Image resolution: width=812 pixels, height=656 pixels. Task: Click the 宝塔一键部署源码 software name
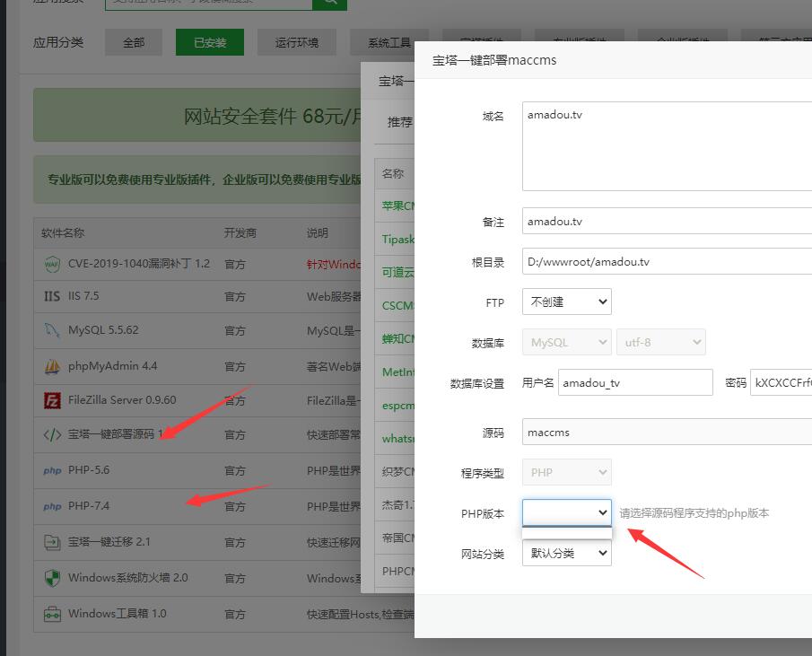116,433
